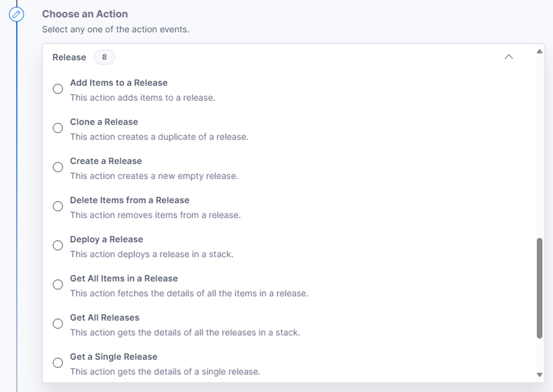Click the Choose an Action heading

[85, 14]
